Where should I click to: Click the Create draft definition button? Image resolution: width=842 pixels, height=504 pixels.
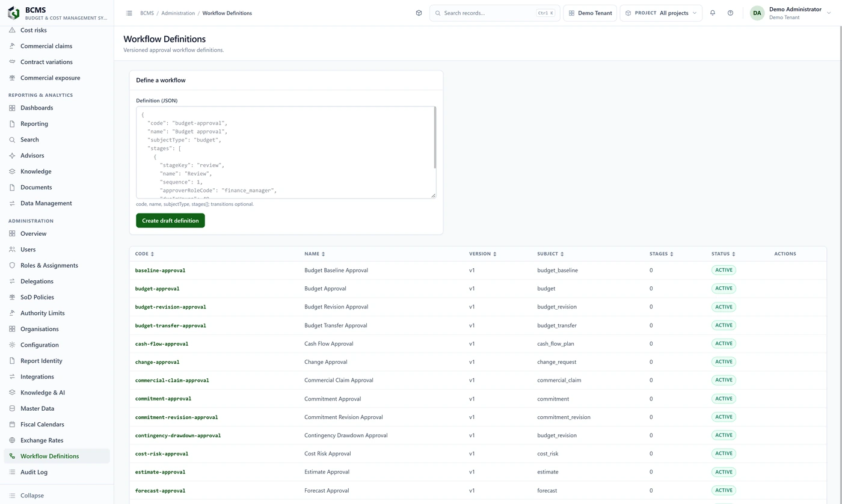170,221
